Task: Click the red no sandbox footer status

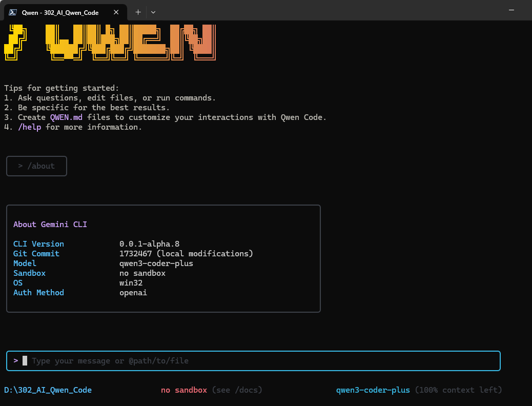Action: pyautogui.click(x=184, y=390)
